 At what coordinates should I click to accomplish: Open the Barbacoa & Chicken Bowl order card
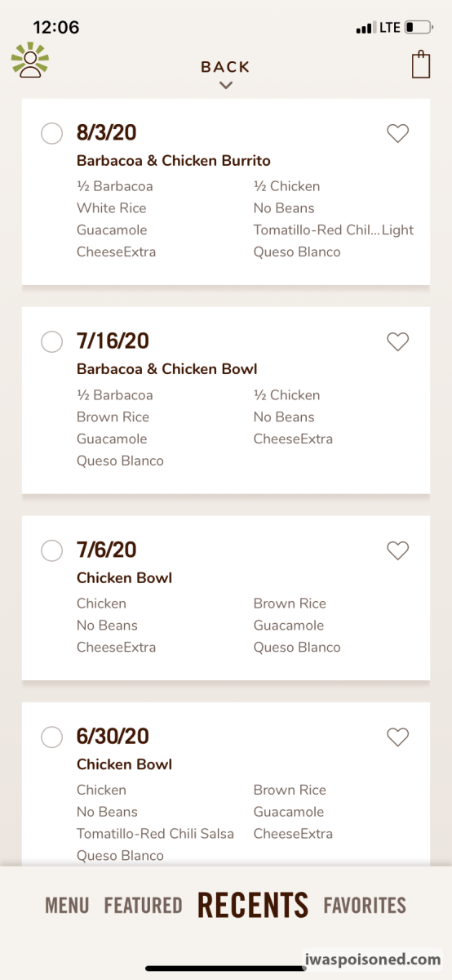point(226,400)
